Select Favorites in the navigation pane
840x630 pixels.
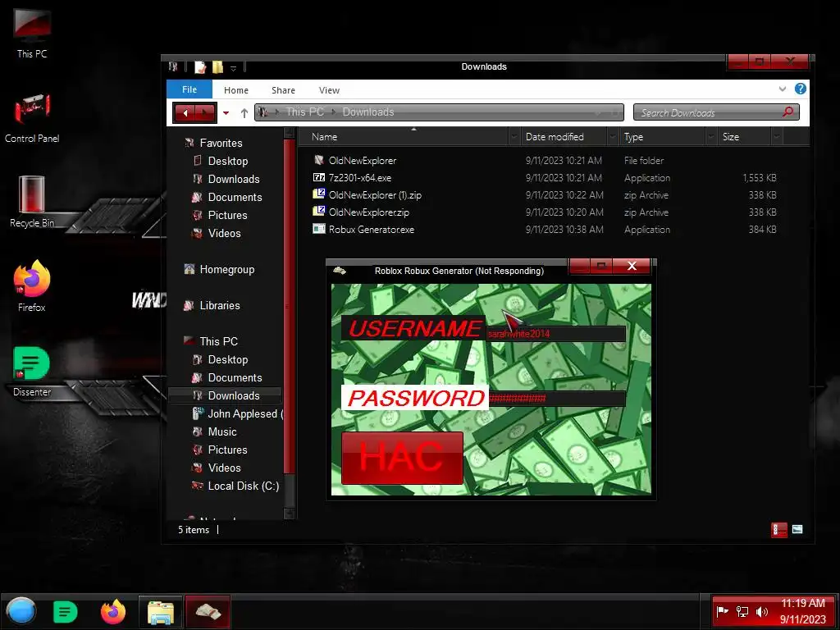[x=221, y=143]
